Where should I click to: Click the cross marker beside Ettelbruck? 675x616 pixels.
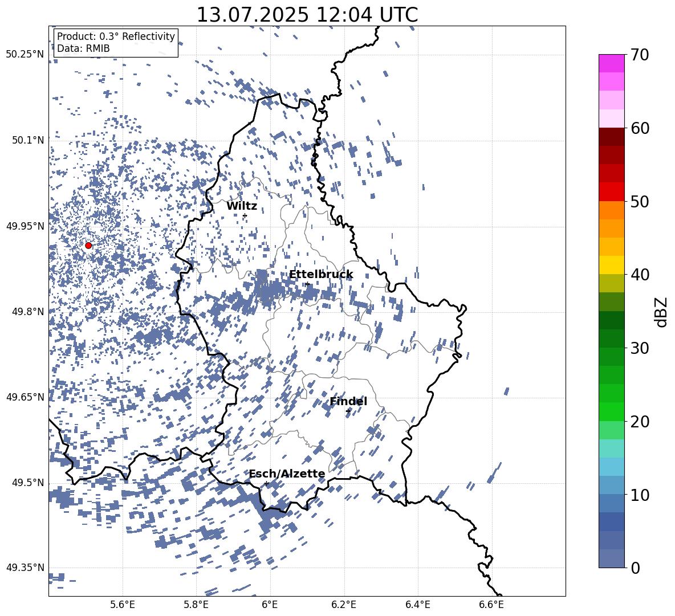pyautogui.click(x=307, y=284)
